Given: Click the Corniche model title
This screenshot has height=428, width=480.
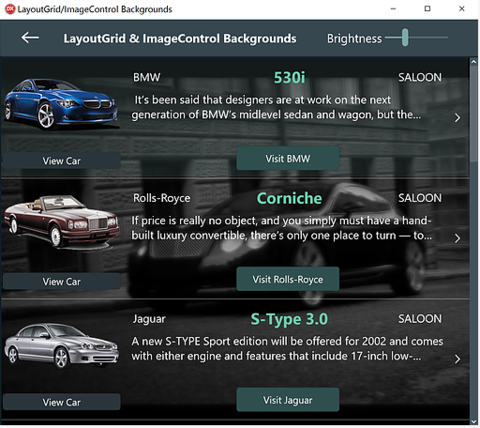Looking at the screenshot, I should point(289,198).
